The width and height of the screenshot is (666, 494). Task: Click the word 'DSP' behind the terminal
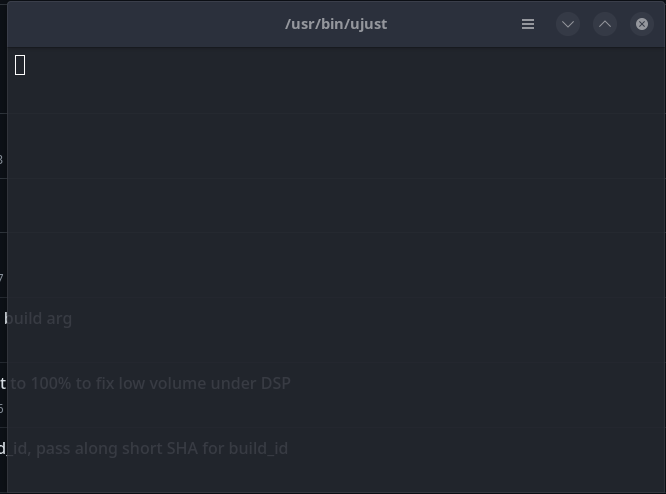(275, 383)
